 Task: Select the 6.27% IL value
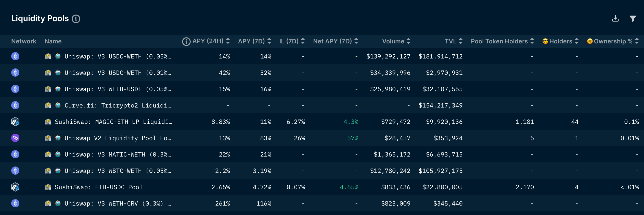(296, 122)
